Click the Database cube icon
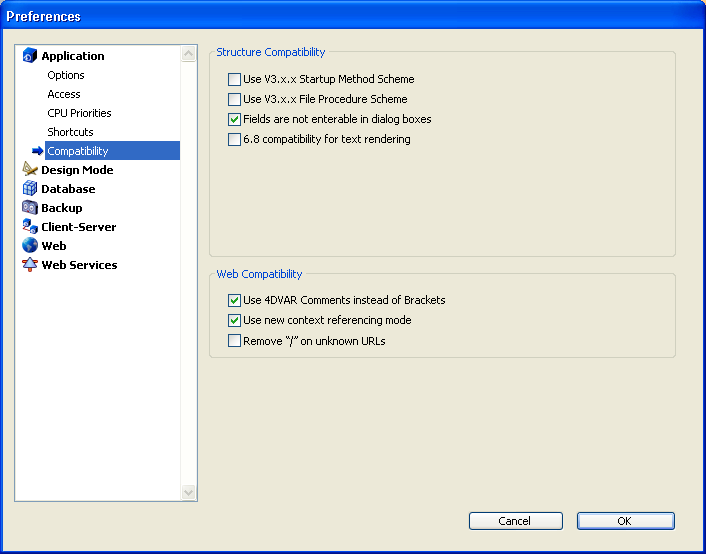The width and height of the screenshot is (706, 554). [x=29, y=189]
